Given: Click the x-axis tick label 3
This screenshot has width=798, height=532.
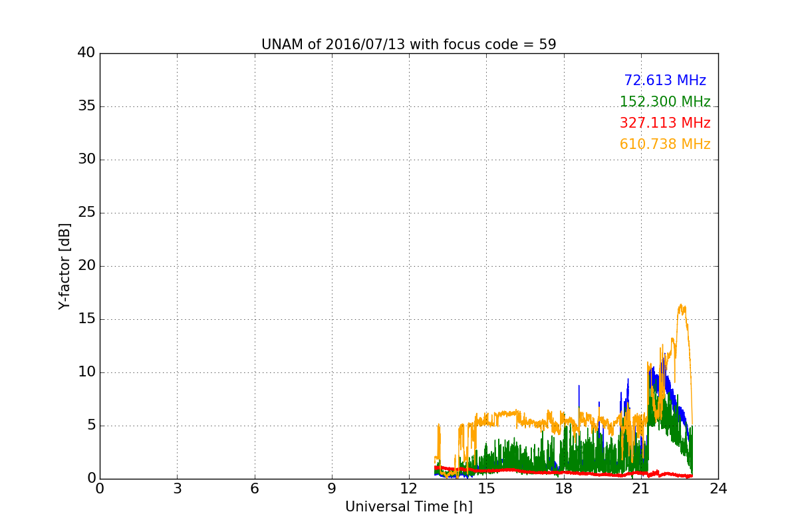Looking at the screenshot, I should pyautogui.click(x=177, y=489).
